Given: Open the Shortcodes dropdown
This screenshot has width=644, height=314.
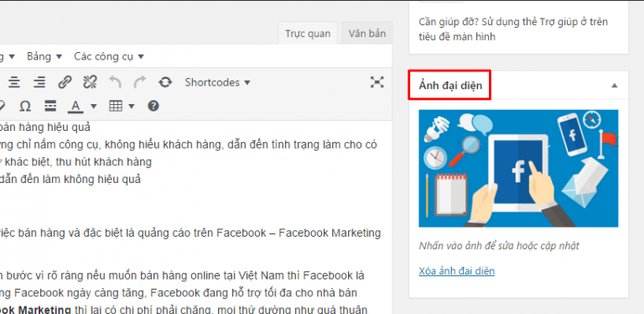Looking at the screenshot, I should pos(217,82).
